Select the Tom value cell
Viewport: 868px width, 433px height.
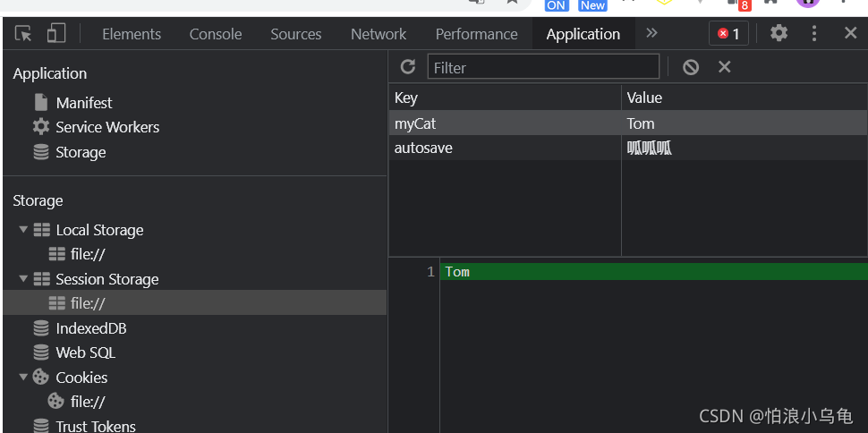[x=745, y=123]
